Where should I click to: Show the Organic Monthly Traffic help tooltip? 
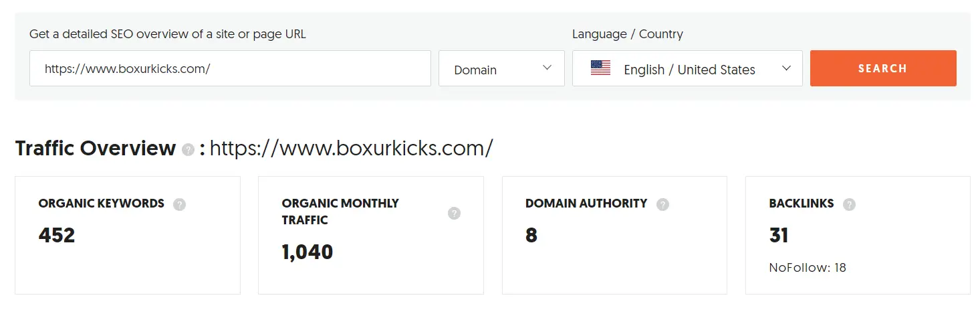pyautogui.click(x=454, y=213)
